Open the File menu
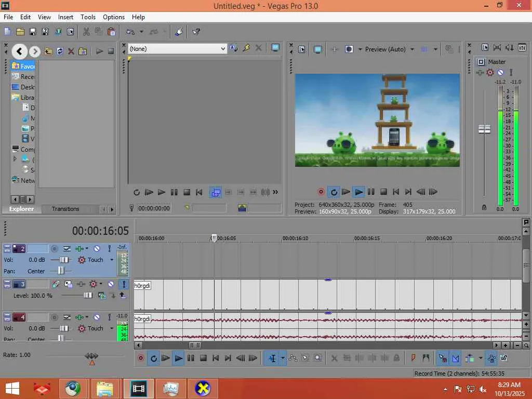 point(8,17)
